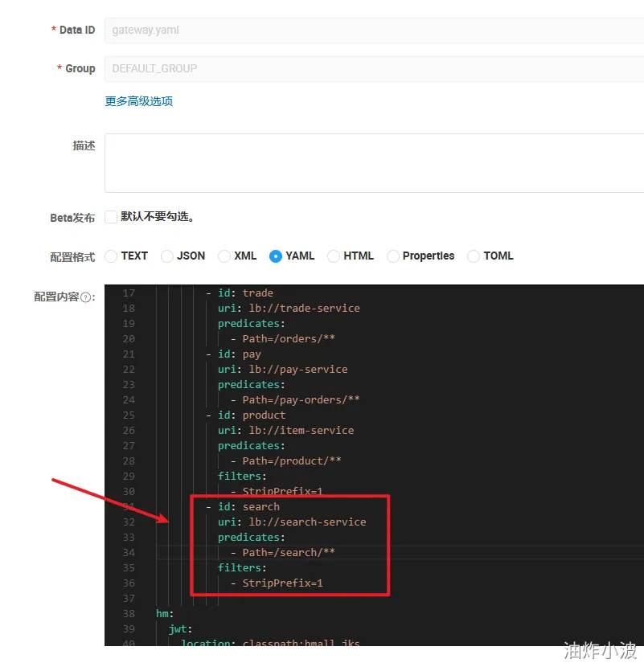Click 'predicates:' on line 33

(x=252, y=538)
